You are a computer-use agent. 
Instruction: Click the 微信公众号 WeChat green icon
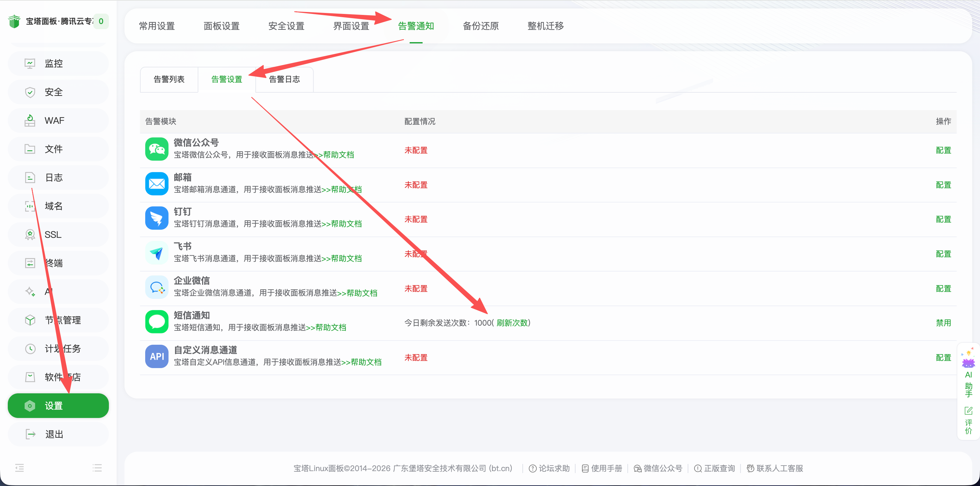pos(157,149)
